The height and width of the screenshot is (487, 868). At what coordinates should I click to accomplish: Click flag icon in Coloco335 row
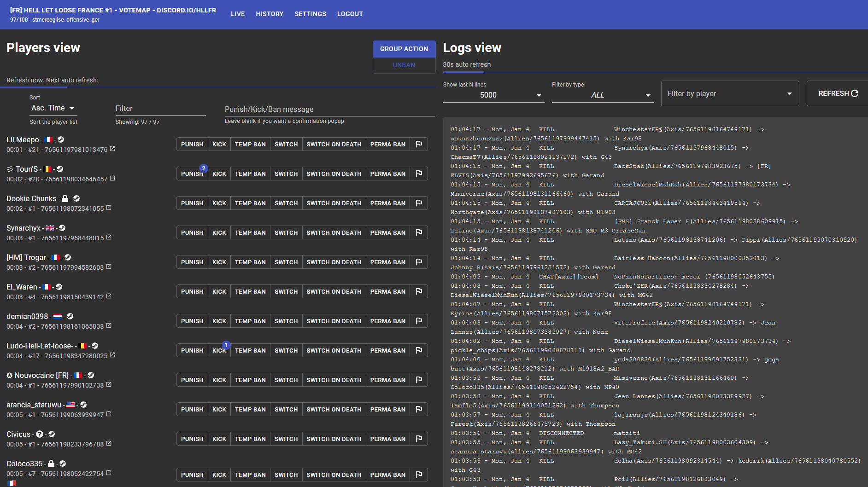pos(419,475)
